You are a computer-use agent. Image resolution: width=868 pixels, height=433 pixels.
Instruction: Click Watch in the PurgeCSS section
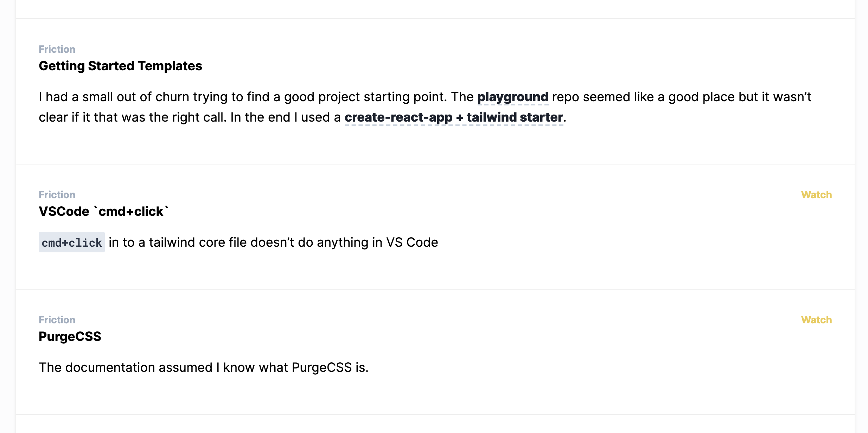[816, 320]
